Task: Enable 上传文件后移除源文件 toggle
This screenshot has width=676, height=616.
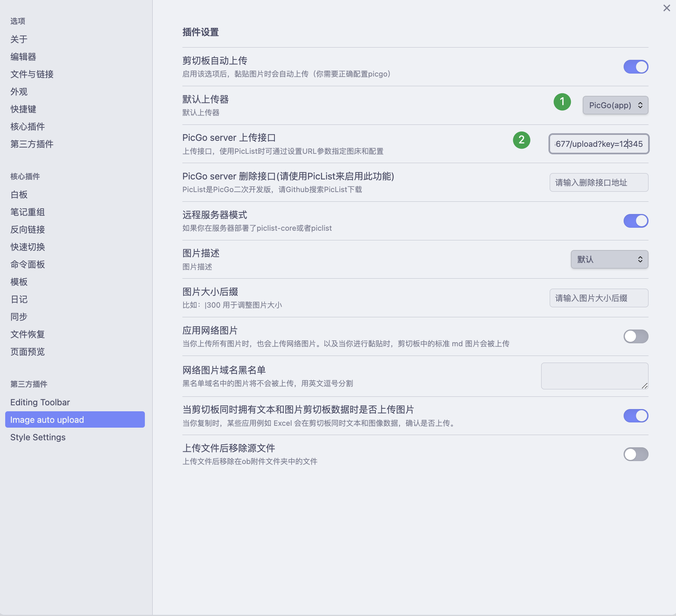Action: [636, 454]
